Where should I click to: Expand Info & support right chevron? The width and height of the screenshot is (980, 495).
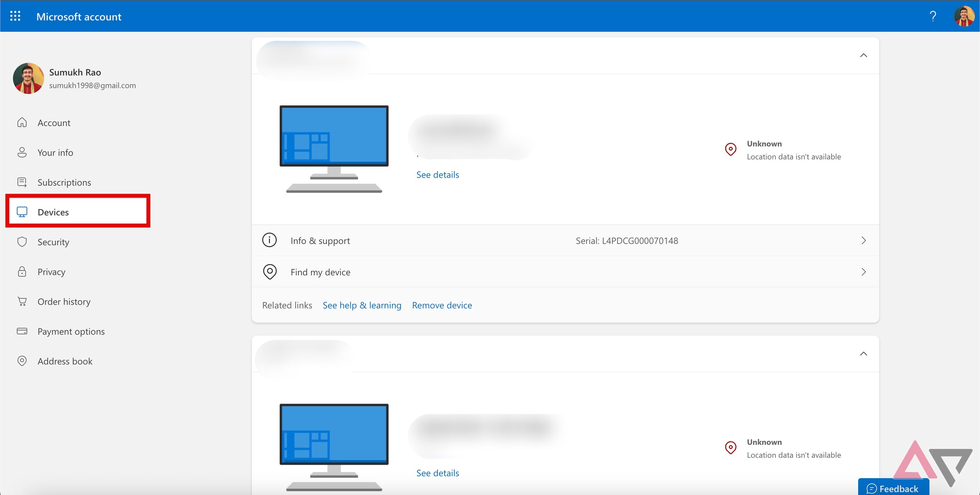(864, 241)
